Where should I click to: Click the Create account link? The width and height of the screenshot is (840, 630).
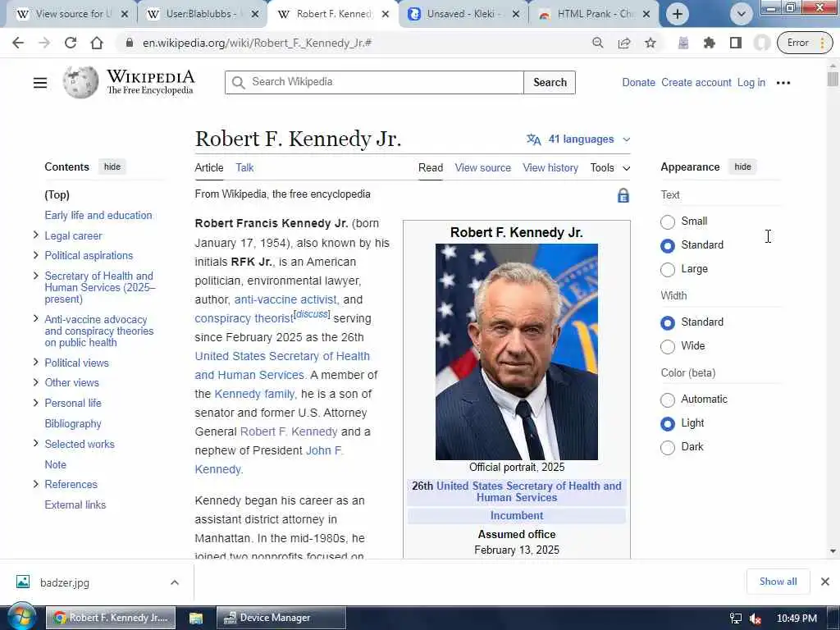(x=696, y=83)
